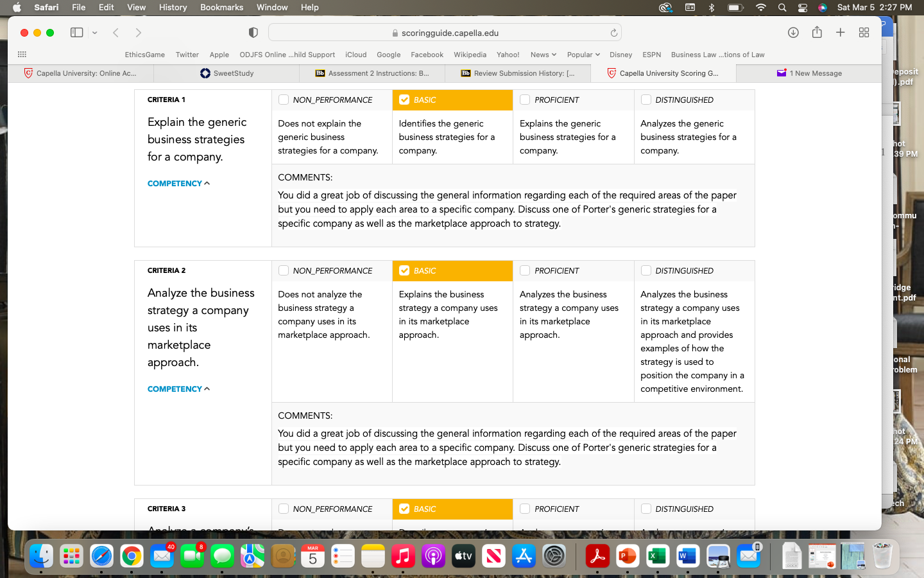Open the privacy report shield icon
The image size is (924, 578).
pyautogui.click(x=253, y=32)
